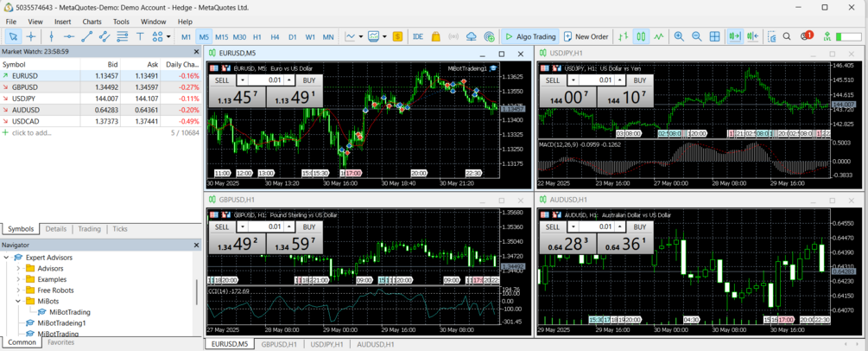This screenshot has width=868, height=351.
Task: Switch to Ticks tab in Market Watch
Action: pyautogui.click(x=119, y=228)
